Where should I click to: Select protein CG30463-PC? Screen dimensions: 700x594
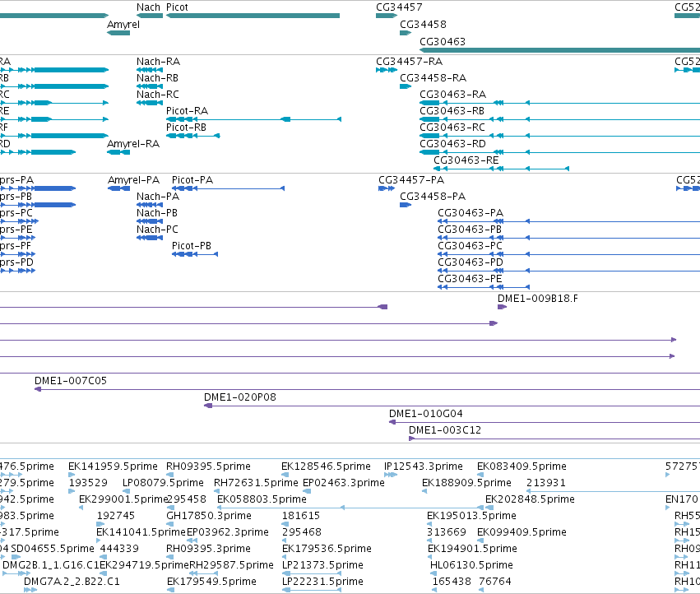click(470, 246)
